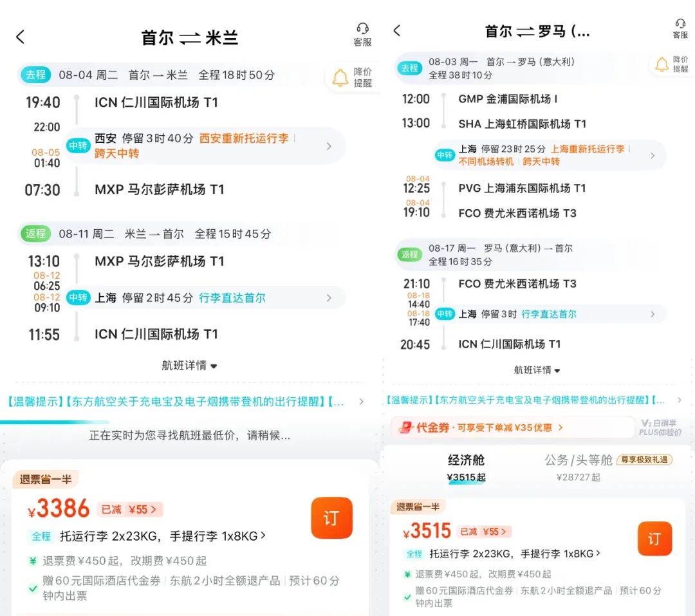The image size is (695, 616).
Task: Tap 上海重新托运行李 warning text
Action: pos(588,149)
